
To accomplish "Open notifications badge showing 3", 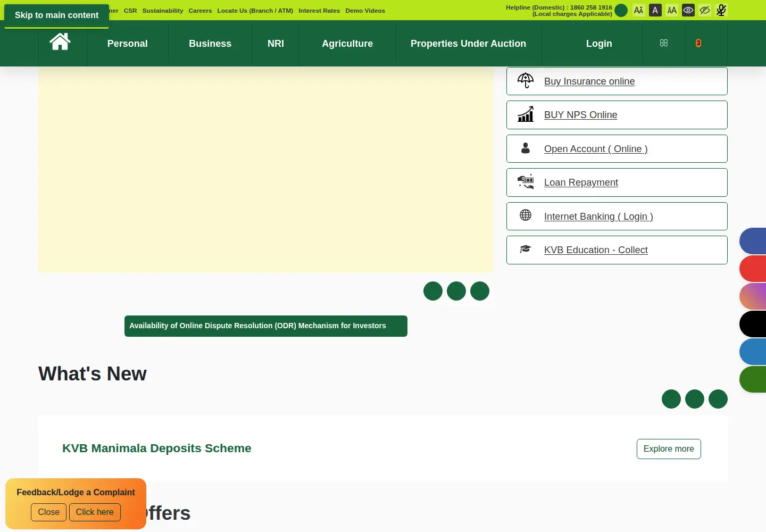I will [x=698, y=43].
